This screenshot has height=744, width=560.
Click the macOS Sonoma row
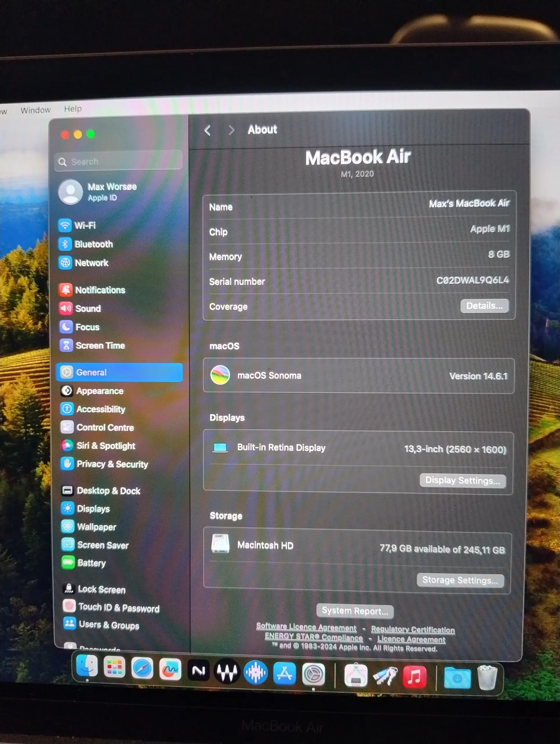(359, 376)
